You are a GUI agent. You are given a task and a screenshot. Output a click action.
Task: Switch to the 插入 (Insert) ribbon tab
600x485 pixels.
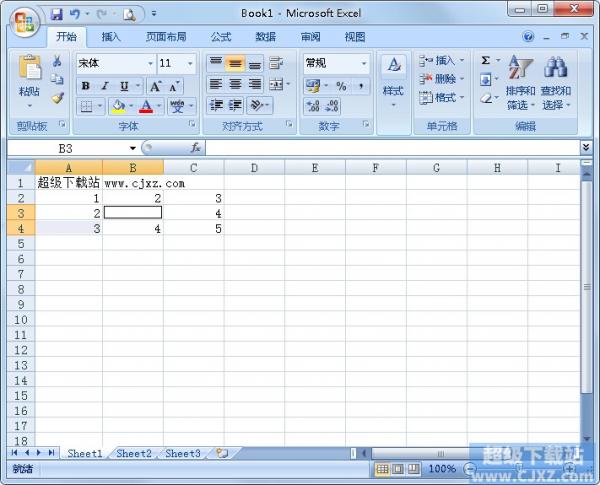[111, 37]
